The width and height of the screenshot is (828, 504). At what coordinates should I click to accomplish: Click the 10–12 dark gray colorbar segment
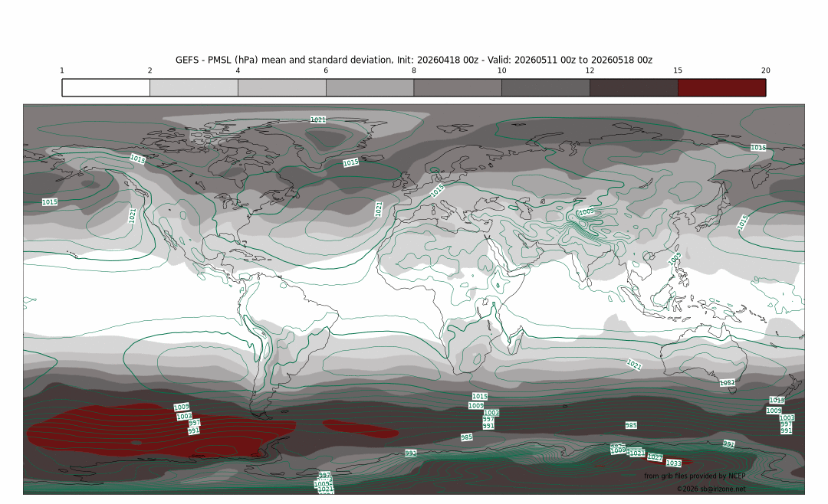point(545,87)
